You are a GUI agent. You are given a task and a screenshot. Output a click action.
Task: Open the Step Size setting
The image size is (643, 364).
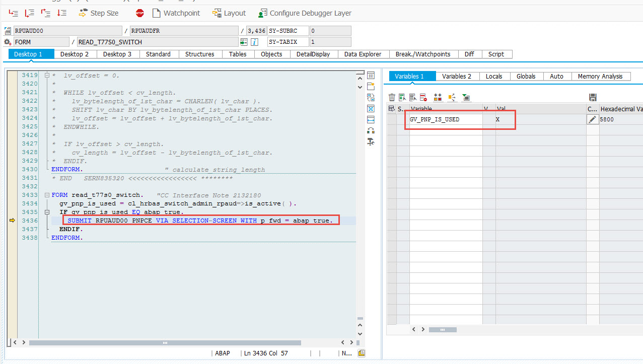(99, 13)
